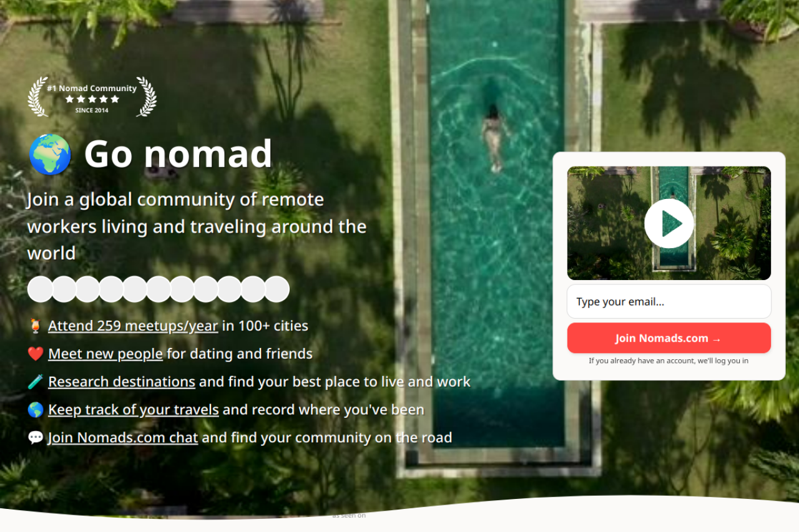The width and height of the screenshot is (799, 532).
Task: Click the five-star rating in the badge
Action: coord(92,99)
